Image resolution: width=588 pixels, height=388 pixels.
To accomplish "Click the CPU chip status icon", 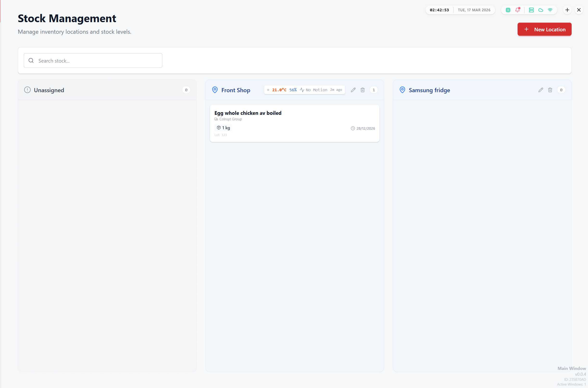I will [x=508, y=10].
